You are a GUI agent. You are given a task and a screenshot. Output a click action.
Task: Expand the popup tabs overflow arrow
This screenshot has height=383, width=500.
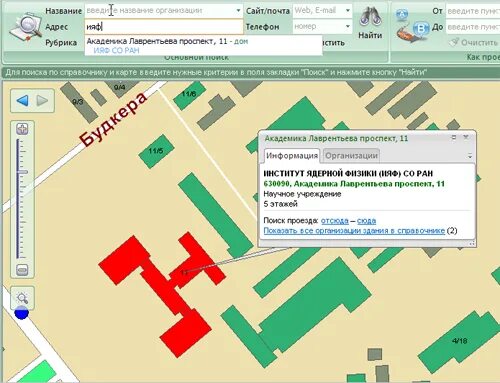coord(470,156)
